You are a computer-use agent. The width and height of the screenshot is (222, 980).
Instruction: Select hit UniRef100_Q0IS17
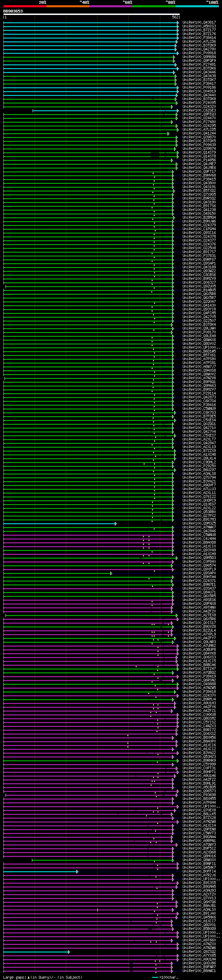pyautogui.click(x=199, y=623)
